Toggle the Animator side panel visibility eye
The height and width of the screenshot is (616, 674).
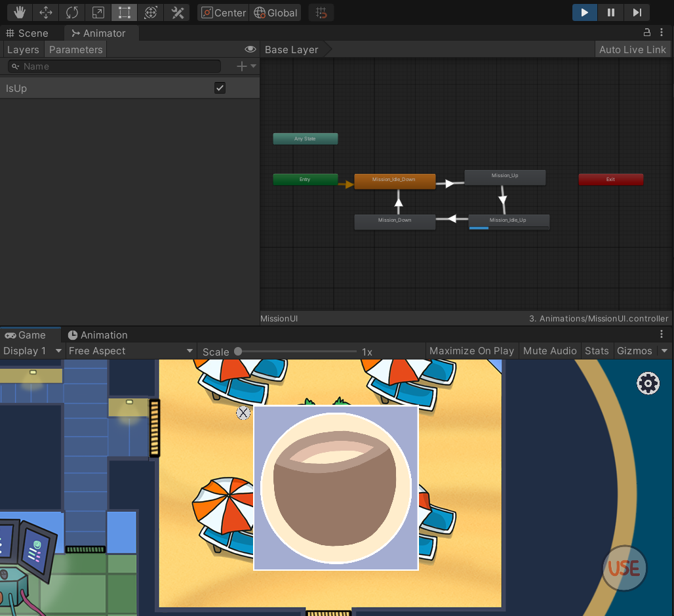click(x=250, y=49)
